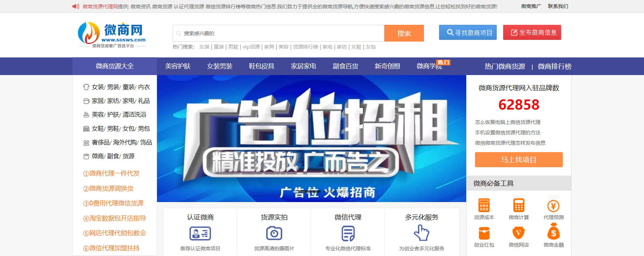Click the 内衣 category link
The height and width of the screenshot is (256, 644).
(x=144, y=87)
